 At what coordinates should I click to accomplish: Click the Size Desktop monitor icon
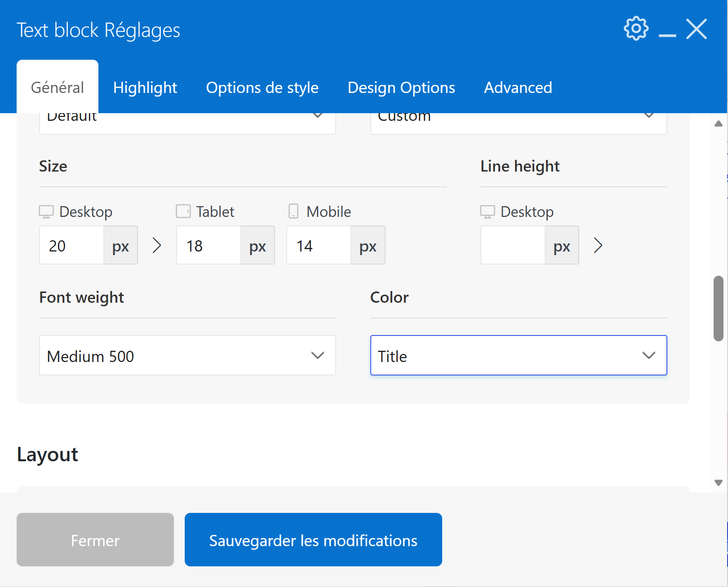[46, 212]
